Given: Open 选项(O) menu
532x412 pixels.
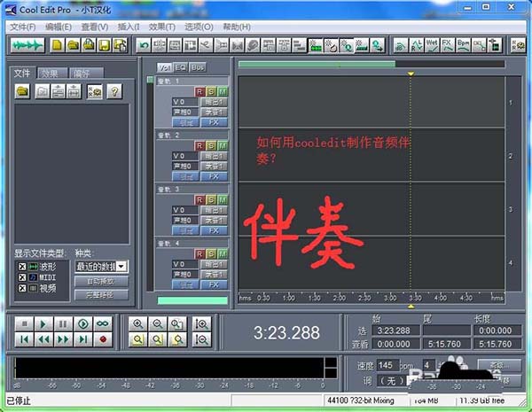Looking at the screenshot, I should (199, 27).
